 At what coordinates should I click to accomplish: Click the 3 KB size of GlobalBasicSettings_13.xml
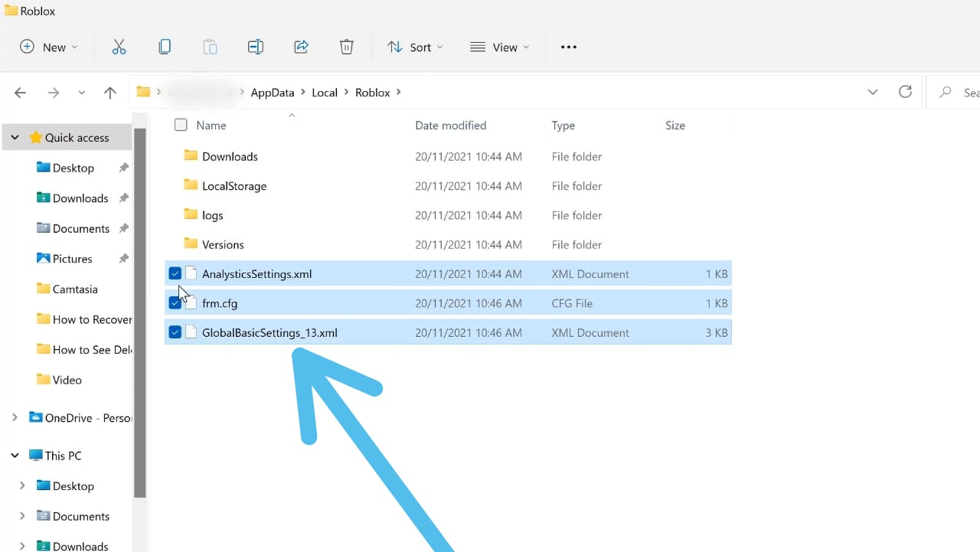click(x=717, y=333)
